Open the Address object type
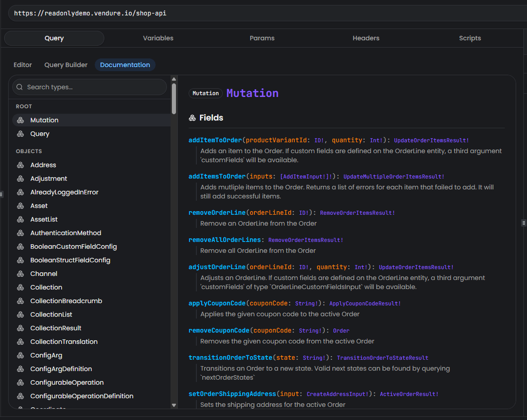Image resolution: width=527 pixels, height=420 pixels. tap(92, 165)
